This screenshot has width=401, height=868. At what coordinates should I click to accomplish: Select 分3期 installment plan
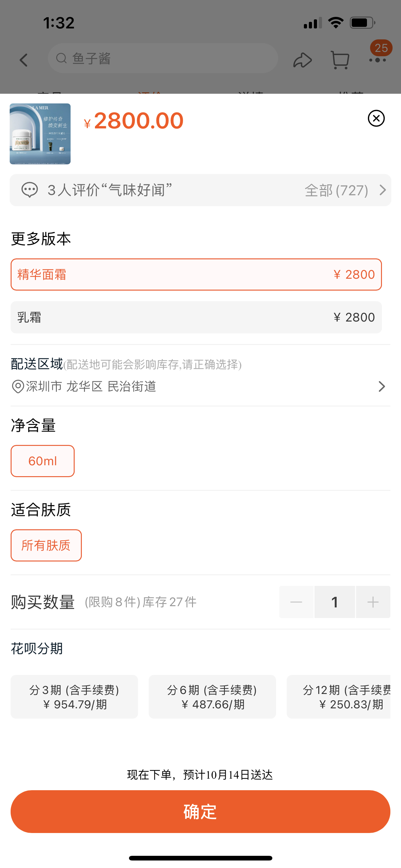pyautogui.click(x=74, y=697)
